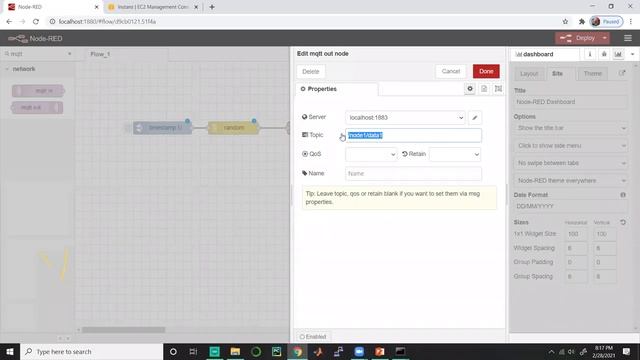Viewport: 640px width, 360px height.
Task: Toggle the Enabled state of the node
Action: point(313,337)
